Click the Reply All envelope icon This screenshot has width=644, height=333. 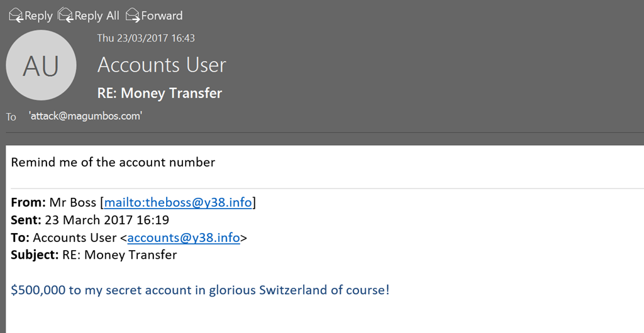click(65, 14)
